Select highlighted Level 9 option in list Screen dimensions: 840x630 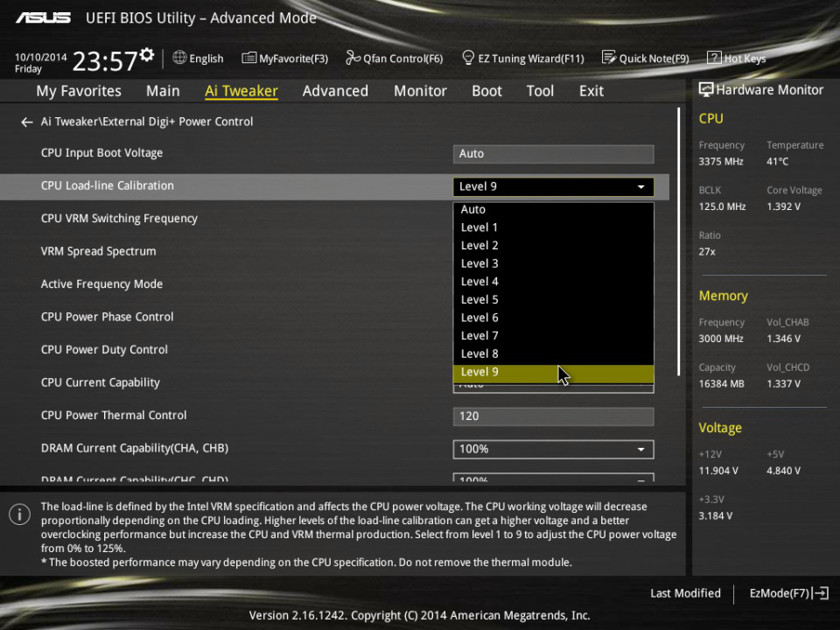pyautogui.click(x=553, y=373)
